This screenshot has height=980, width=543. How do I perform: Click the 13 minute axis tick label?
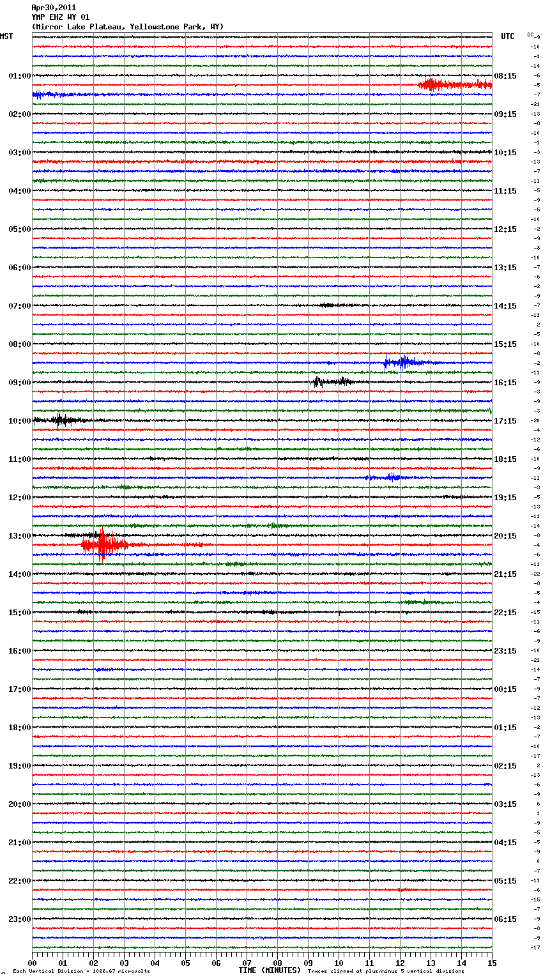tap(431, 963)
